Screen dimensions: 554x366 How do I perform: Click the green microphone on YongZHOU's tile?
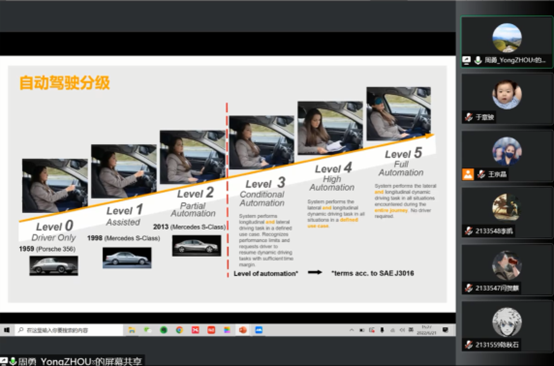(478, 60)
